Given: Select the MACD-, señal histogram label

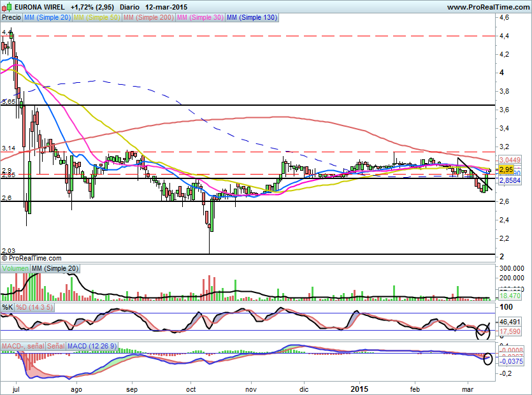Looking at the screenshot, I should [22, 346].
